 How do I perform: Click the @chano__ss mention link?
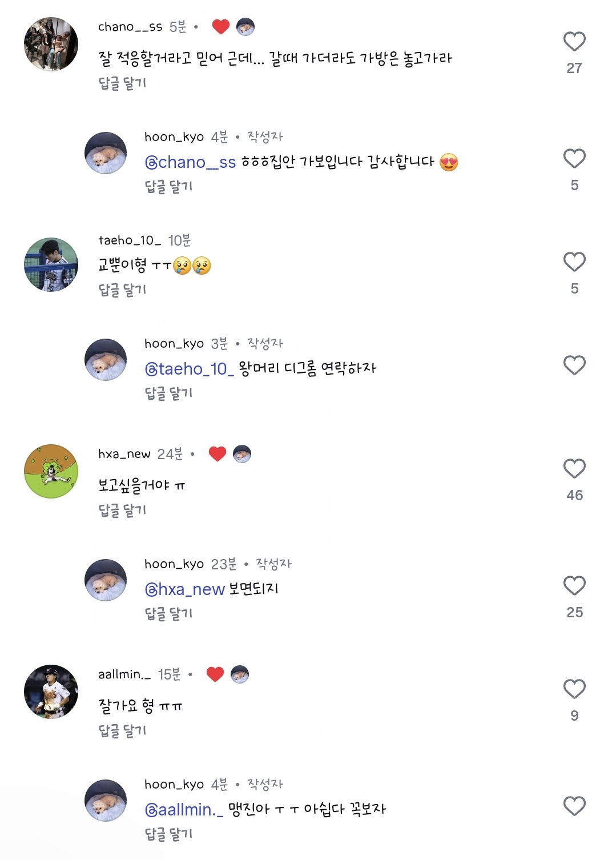[190, 163]
